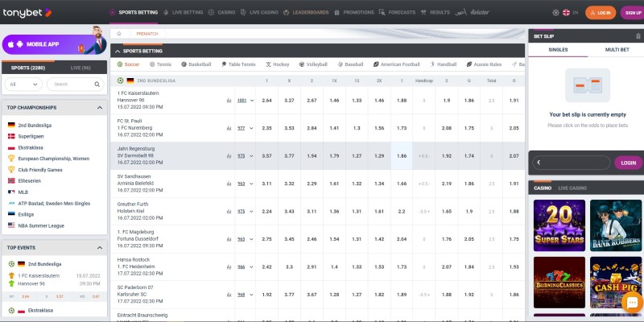Image resolution: width=644 pixels, height=322 pixels.
Task: Switch to Live Casino tab in casino panel
Action: (572, 188)
